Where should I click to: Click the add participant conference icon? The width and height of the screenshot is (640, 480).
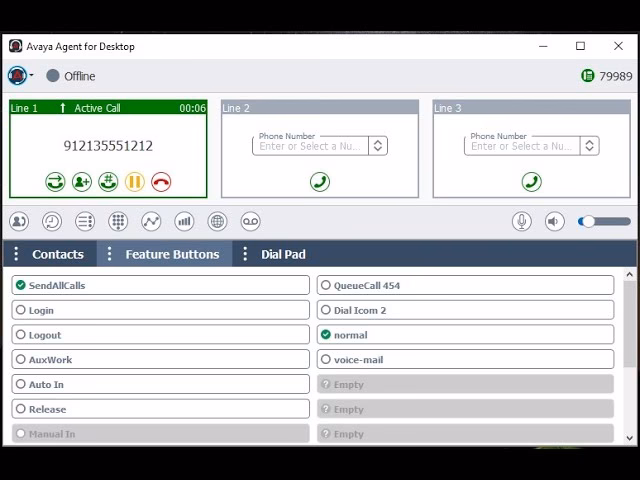[x=82, y=182]
